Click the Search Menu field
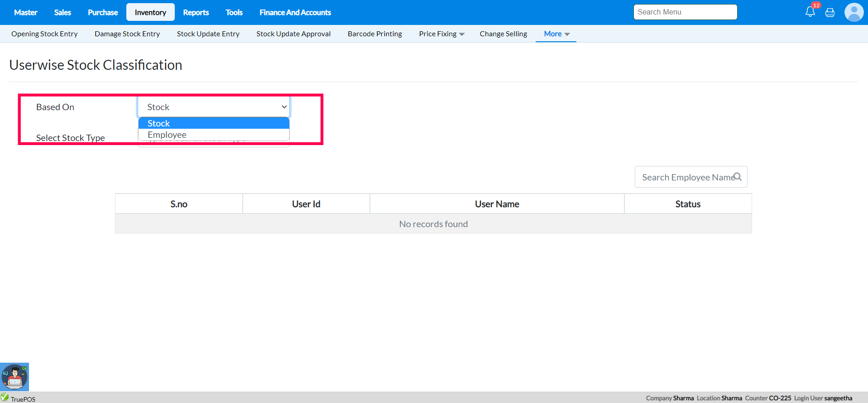868x403 pixels. point(685,12)
